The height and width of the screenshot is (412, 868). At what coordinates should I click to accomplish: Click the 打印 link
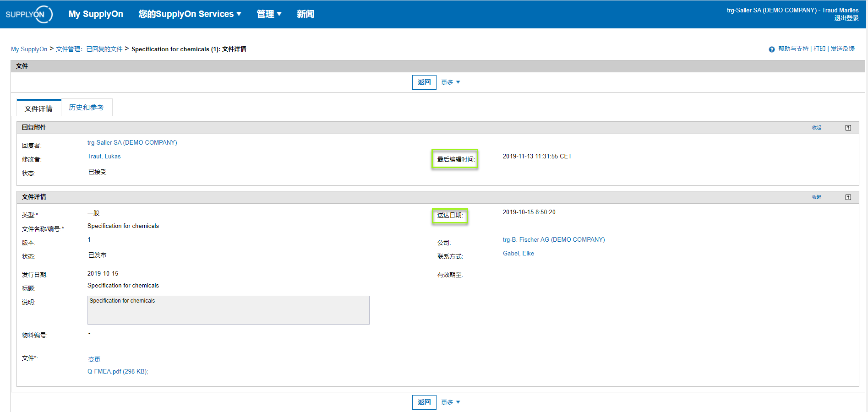tap(819, 49)
